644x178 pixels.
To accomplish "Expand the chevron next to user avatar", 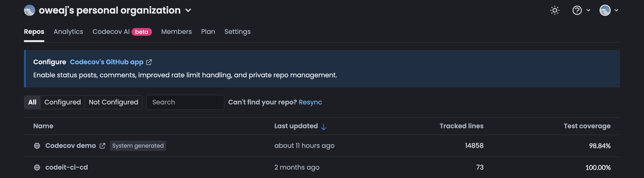I will tap(616, 10).
